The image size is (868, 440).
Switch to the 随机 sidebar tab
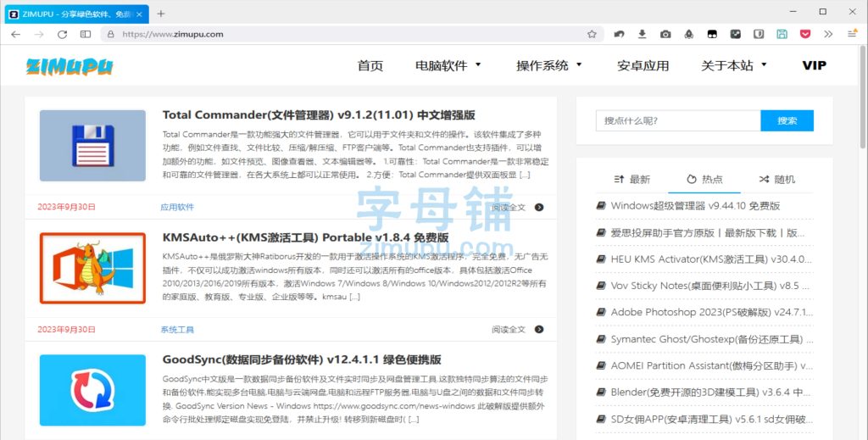pyautogui.click(x=777, y=180)
